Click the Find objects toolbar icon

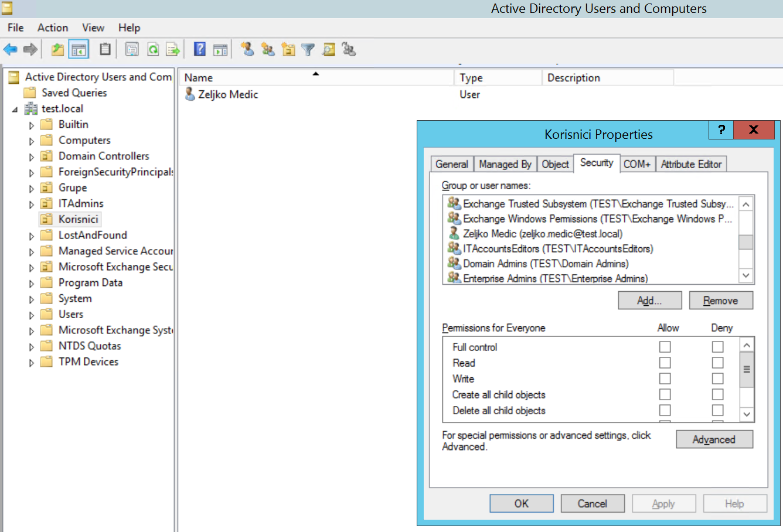(329, 50)
